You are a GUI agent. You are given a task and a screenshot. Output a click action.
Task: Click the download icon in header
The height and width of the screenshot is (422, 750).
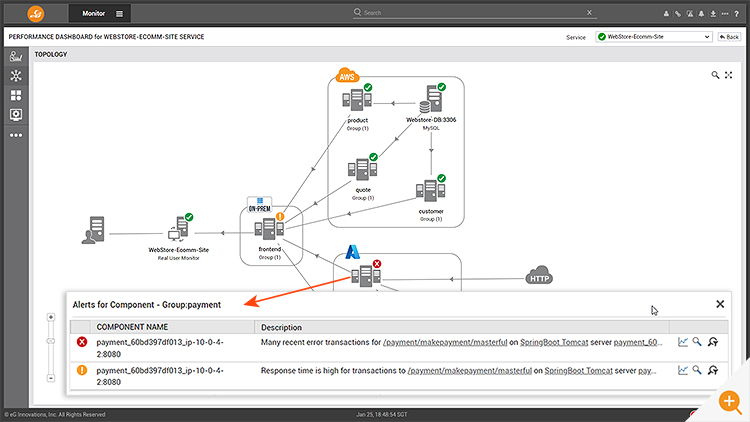click(x=713, y=14)
